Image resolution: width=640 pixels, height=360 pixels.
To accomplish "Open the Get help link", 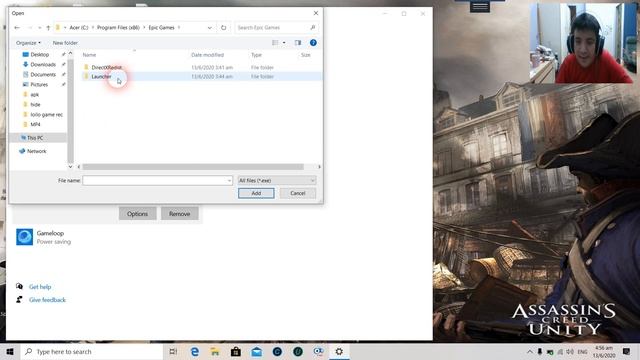I will click(x=40, y=287).
